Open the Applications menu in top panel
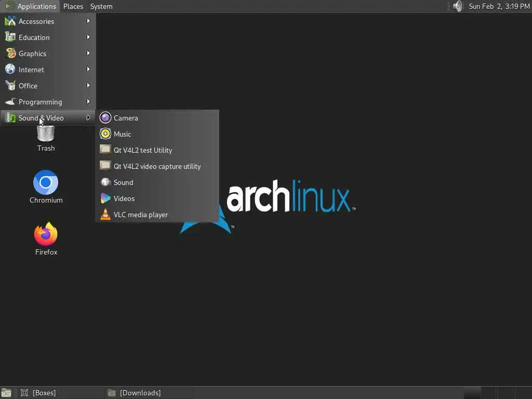 [x=30, y=6]
